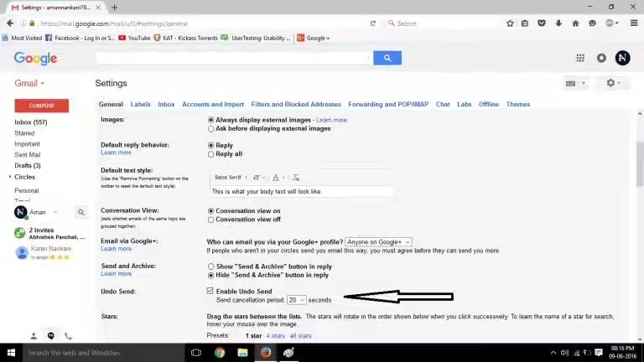Switch to the Labels tab

pos(141,104)
